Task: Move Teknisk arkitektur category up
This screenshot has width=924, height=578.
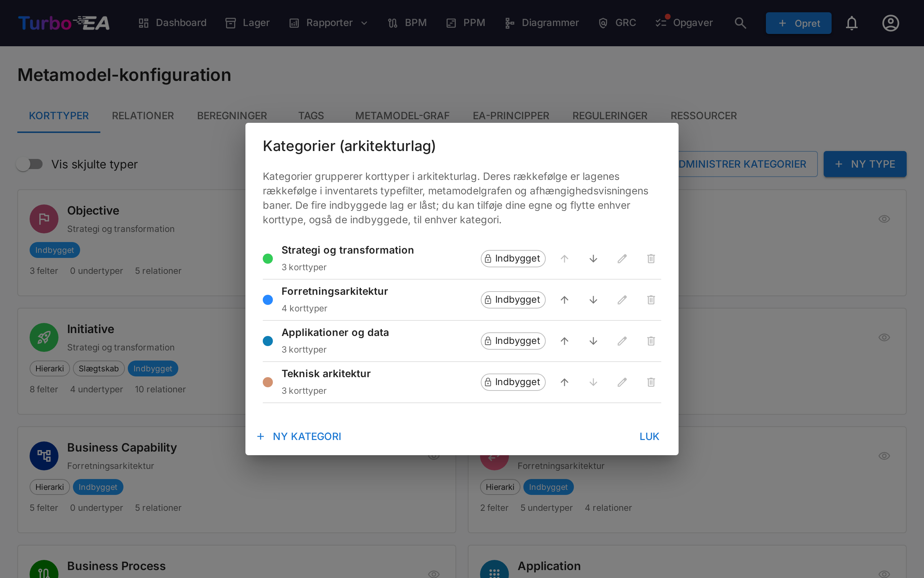Action: click(x=565, y=382)
